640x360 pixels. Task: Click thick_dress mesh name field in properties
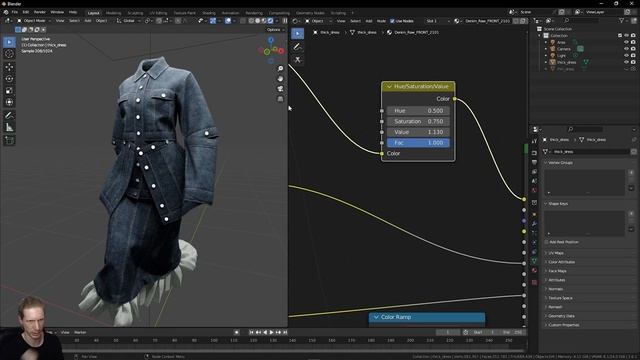click(590, 151)
